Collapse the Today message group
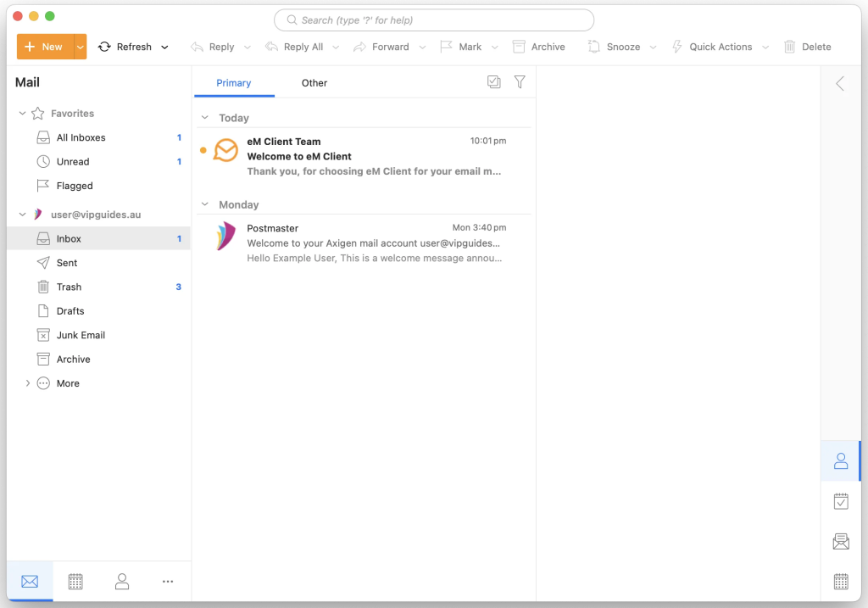The image size is (868, 608). coord(204,118)
